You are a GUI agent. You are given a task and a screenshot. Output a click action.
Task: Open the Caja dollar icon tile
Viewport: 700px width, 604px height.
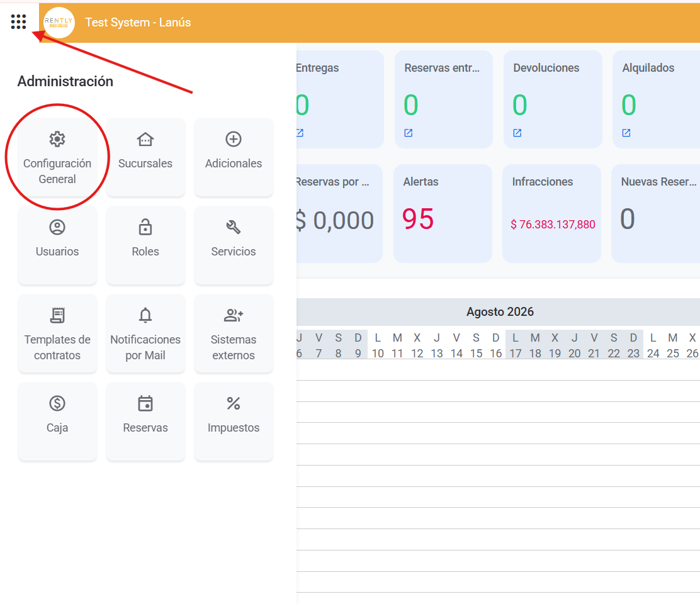pos(57,421)
